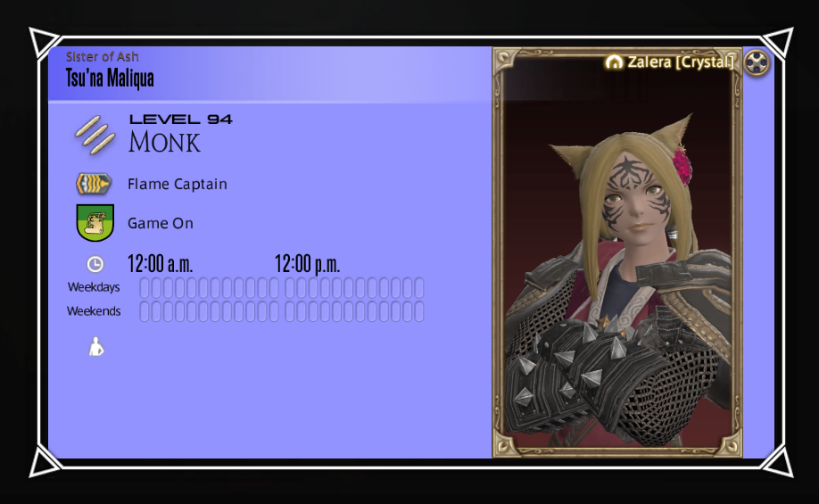The image size is (819, 504).
Task: Click the Game On free company crest
Action: tap(95, 223)
